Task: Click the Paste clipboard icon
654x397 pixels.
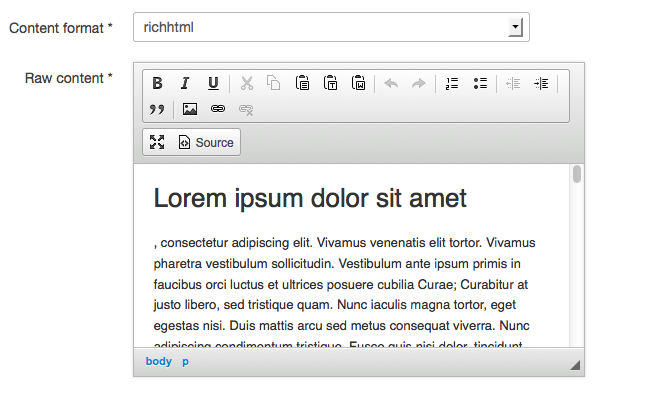Action: (x=302, y=83)
